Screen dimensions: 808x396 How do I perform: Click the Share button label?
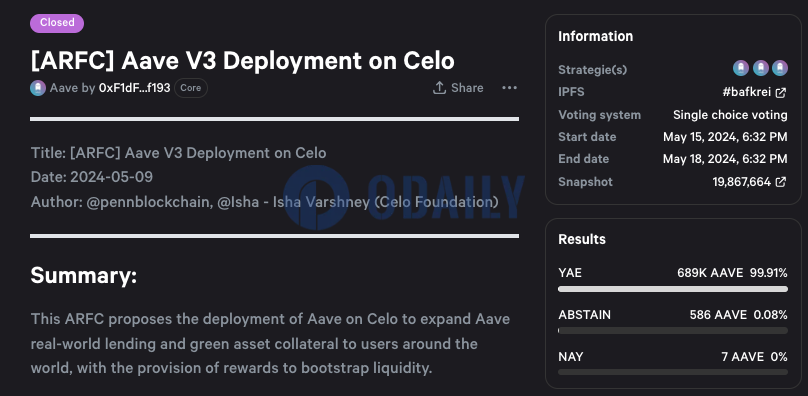point(467,88)
